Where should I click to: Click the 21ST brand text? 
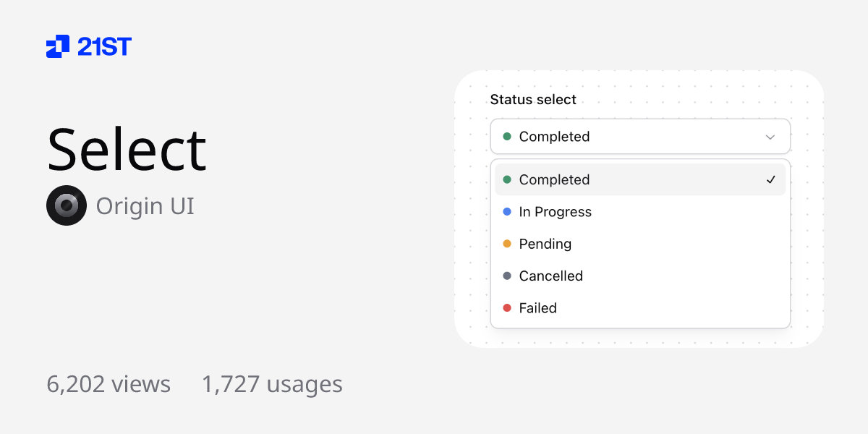click(x=104, y=47)
